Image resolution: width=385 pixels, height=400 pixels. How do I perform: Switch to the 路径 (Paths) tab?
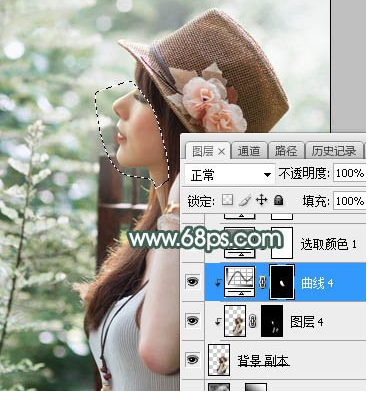point(286,151)
